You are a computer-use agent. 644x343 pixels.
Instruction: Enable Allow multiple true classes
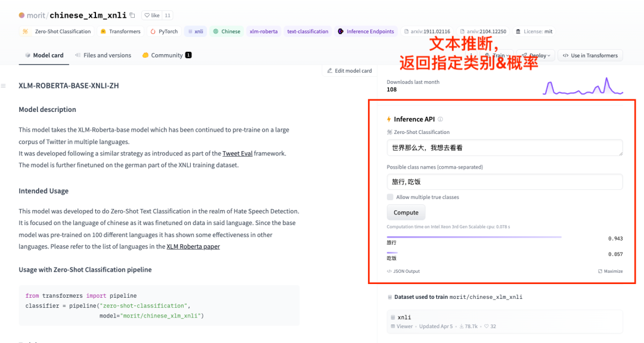[389, 197]
